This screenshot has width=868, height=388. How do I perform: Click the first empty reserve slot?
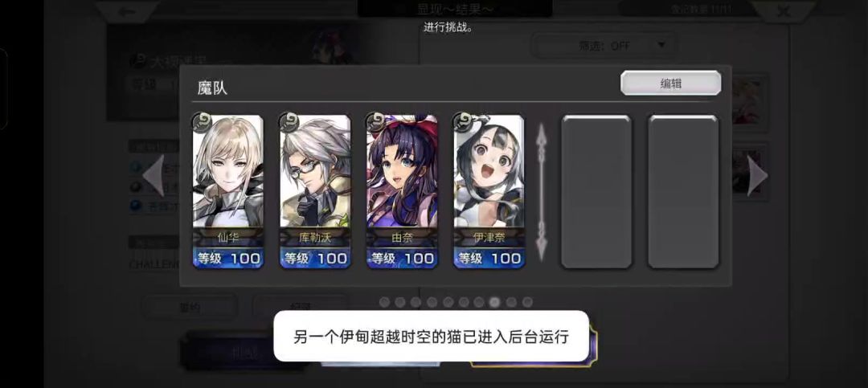pos(596,191)
